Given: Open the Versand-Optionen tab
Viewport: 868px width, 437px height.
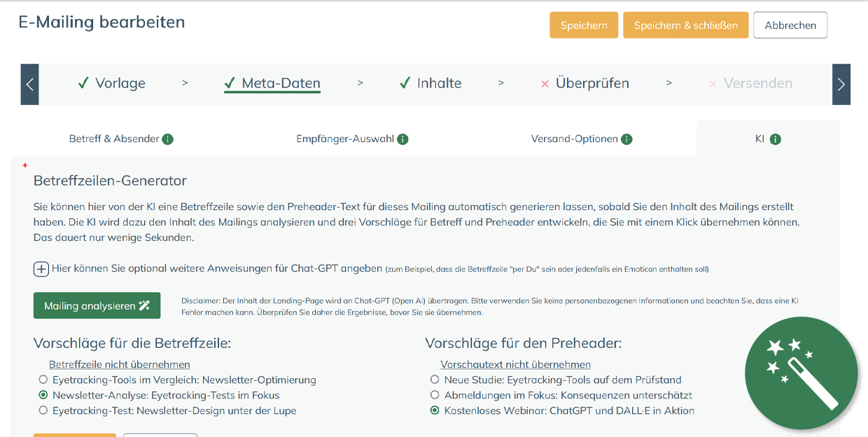Looking at the screenshot, I should tap(574, 139).
